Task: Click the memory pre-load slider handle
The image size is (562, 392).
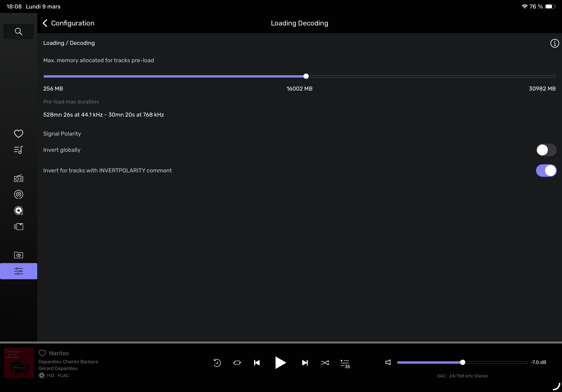Action: pos(306,76)
